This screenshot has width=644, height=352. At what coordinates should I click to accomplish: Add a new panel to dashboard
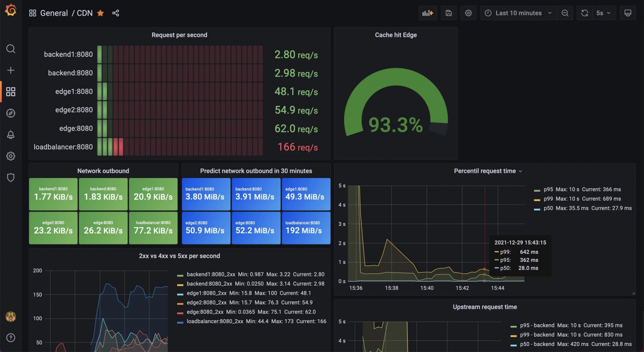pyautogui.click(x=427, y=13)
